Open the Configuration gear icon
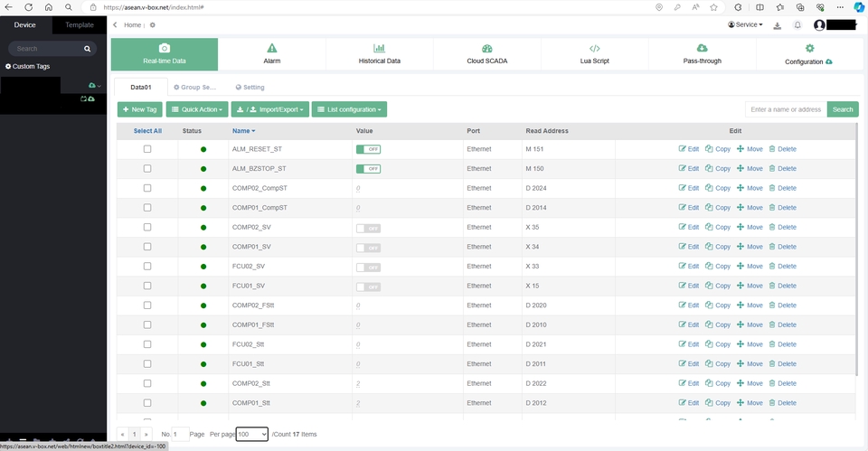The height and width of the screenshot is (451, 868). pos(809,48)
